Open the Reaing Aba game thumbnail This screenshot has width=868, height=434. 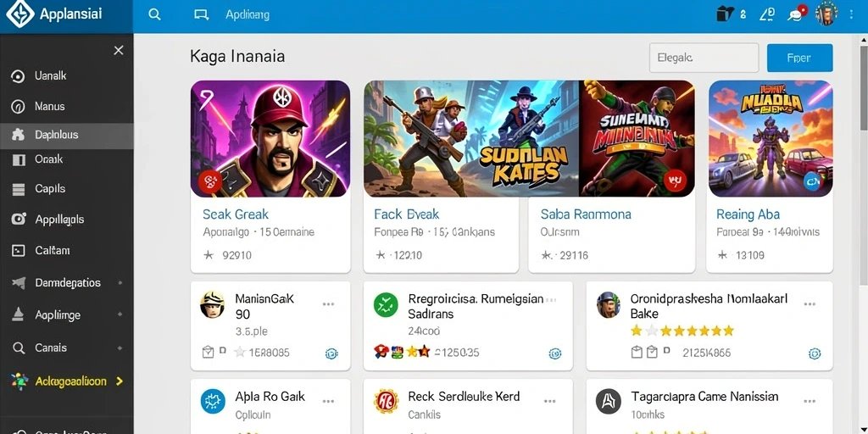point(770,139)
